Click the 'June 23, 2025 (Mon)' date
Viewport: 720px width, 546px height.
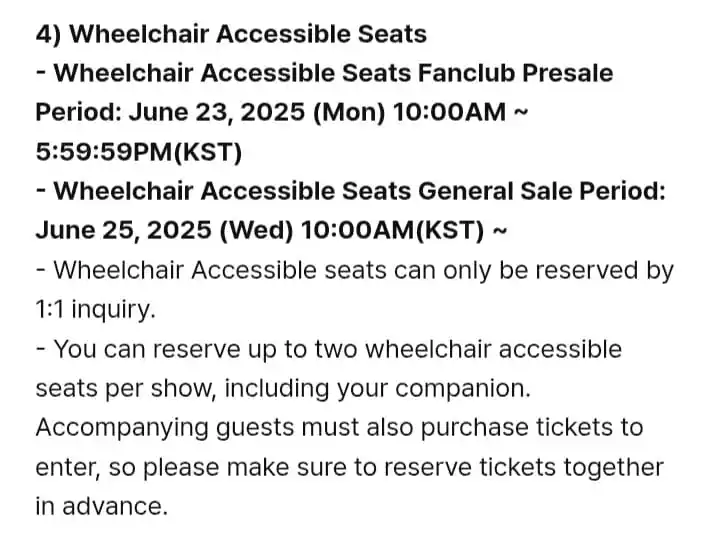coord(257,113)
